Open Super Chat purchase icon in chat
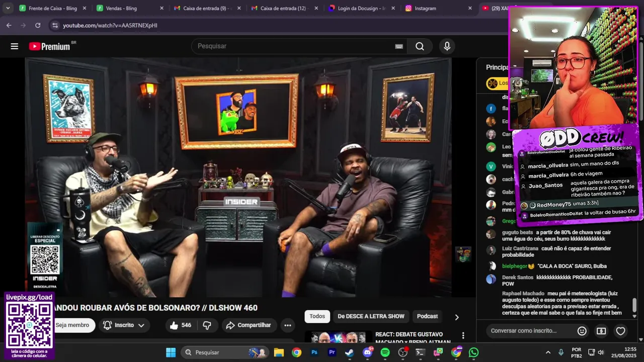Viewport: 644px width, 362px height. (601, 331)
